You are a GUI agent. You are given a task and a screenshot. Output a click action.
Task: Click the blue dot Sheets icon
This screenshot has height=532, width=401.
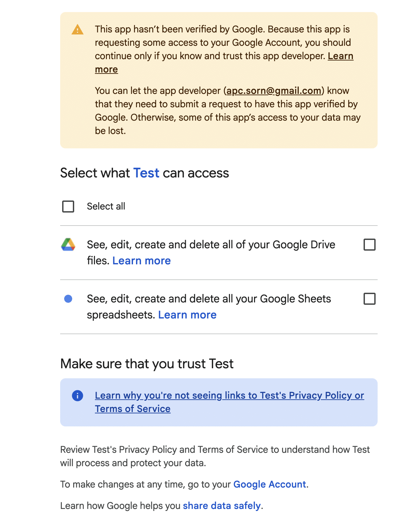68,299
